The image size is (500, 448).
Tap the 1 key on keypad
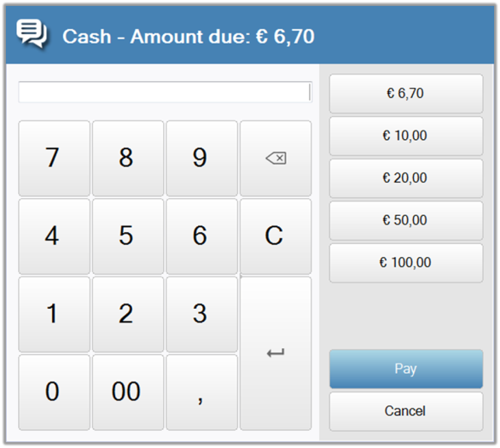click(55, 314)
